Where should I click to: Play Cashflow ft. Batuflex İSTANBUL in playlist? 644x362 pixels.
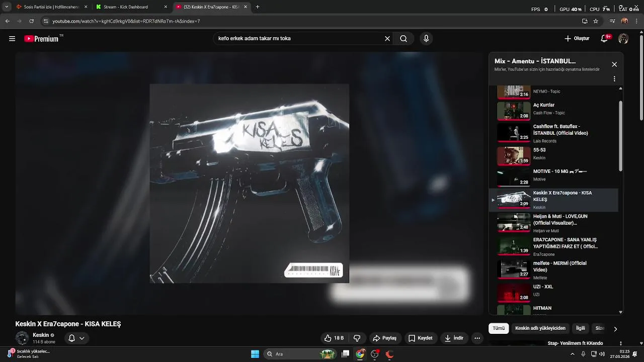point(553,133)
